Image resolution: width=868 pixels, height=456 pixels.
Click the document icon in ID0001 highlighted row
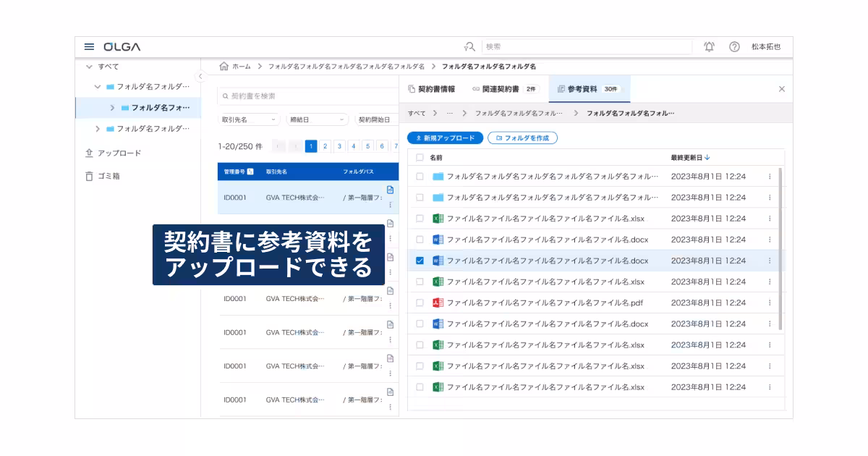[x=390, y=190]
